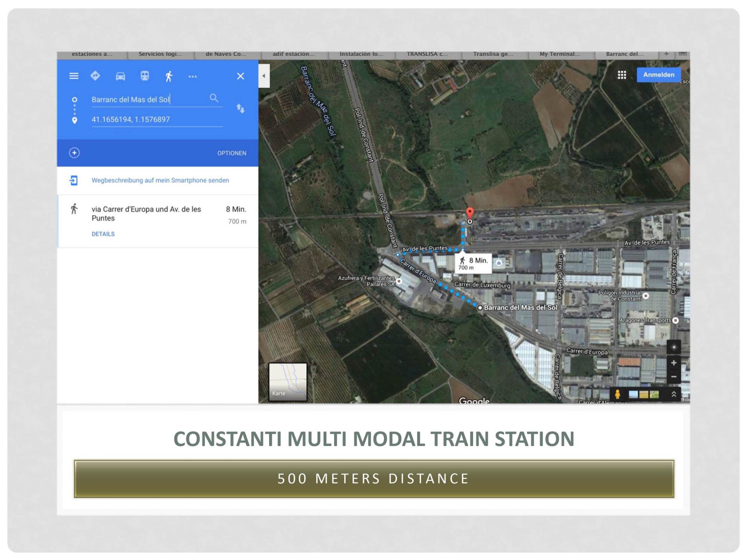
Task: Click Wegbeschreibung auf mein Smartphone senden
Action: coord(160,180)
